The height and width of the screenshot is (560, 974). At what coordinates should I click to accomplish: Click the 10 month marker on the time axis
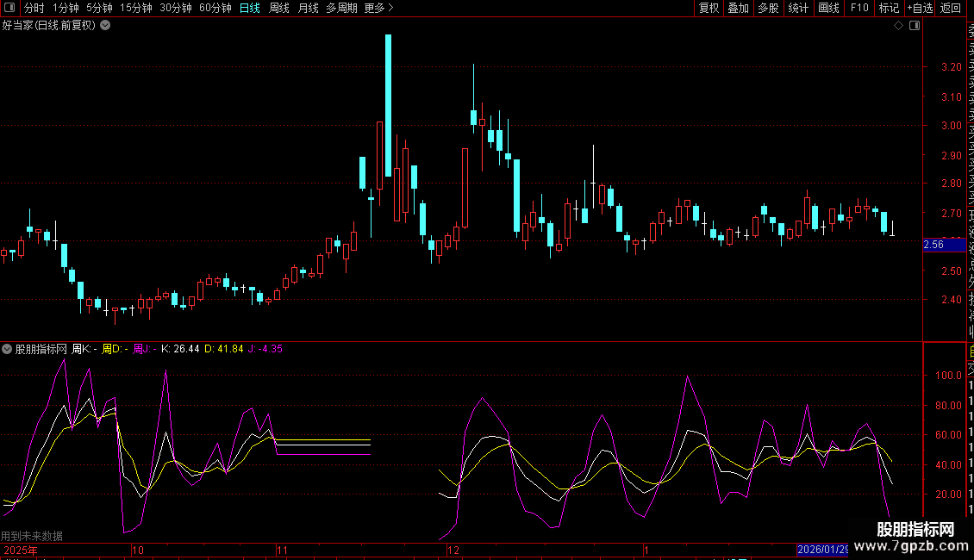[x=137, y=550]
